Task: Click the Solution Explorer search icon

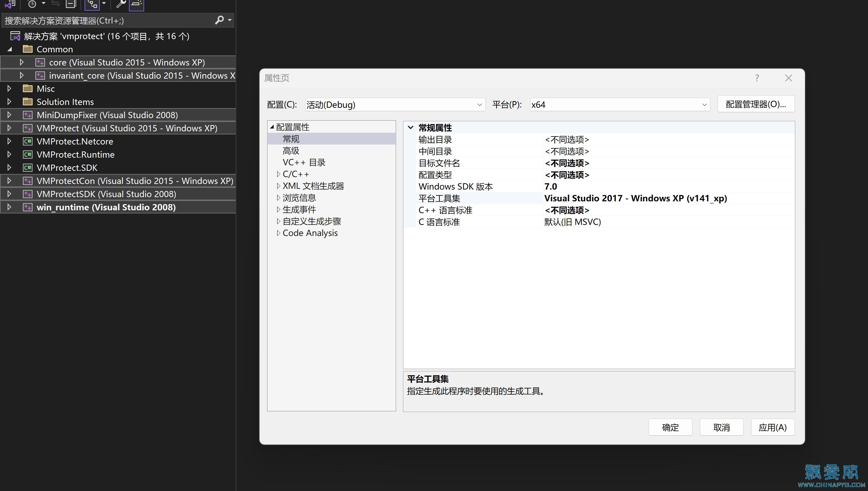Action: click(221, 20)
